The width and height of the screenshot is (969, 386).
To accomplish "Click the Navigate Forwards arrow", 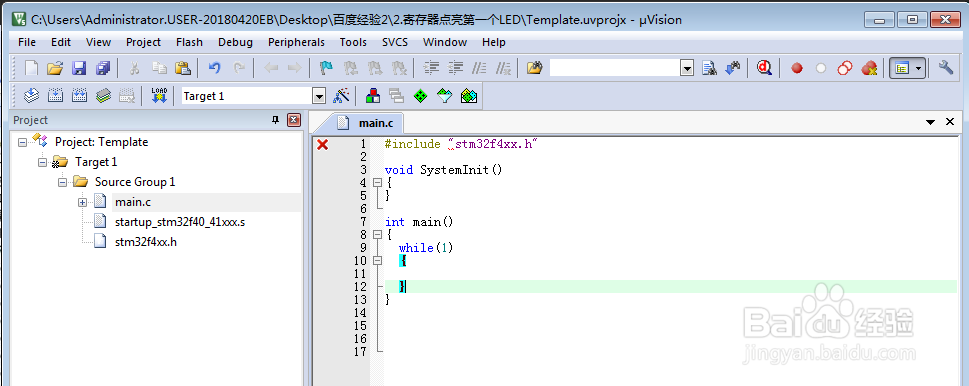I will pos(294,68).
